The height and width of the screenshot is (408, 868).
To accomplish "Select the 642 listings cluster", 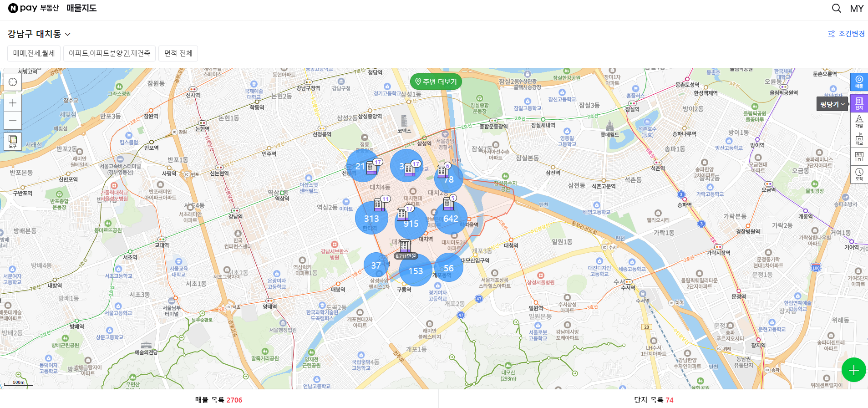I will pos(451,219).
